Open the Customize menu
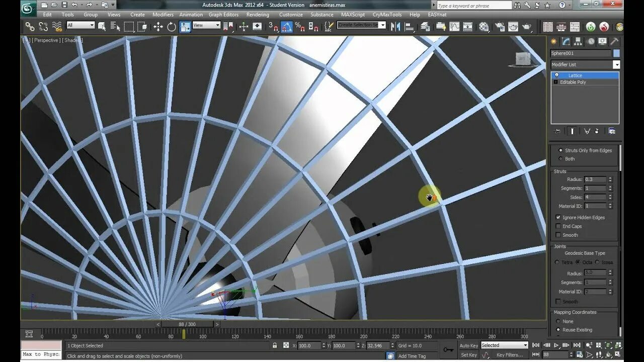This screenshot has height=362, width=644. tap(291, 15)
